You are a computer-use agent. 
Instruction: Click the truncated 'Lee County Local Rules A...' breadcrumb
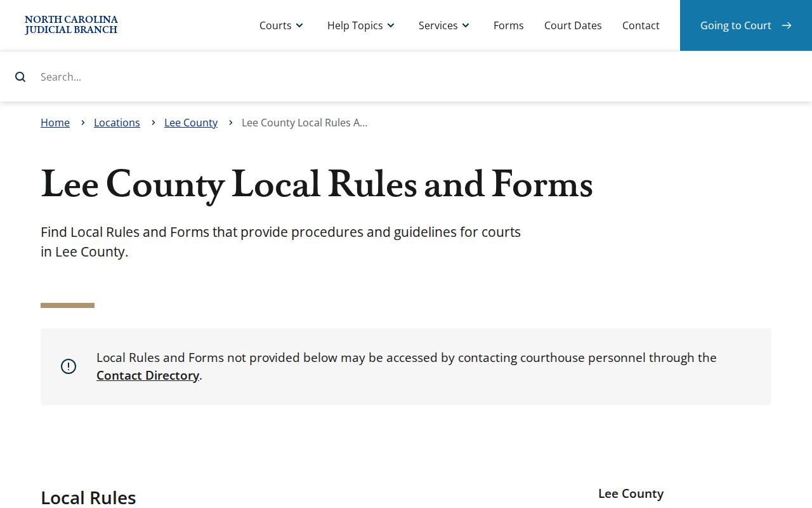[x=304, y=123]
